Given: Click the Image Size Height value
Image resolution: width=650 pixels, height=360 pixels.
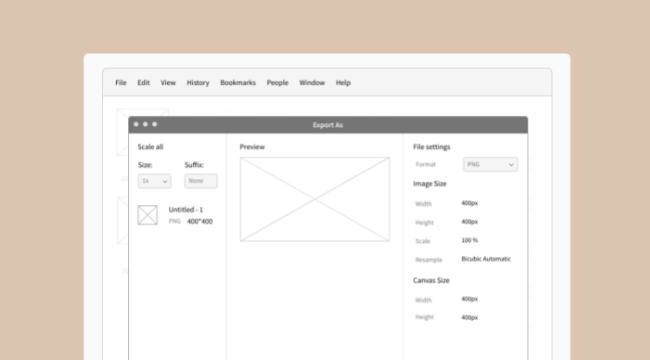Looking at the screenshot, I should (470, 222).
